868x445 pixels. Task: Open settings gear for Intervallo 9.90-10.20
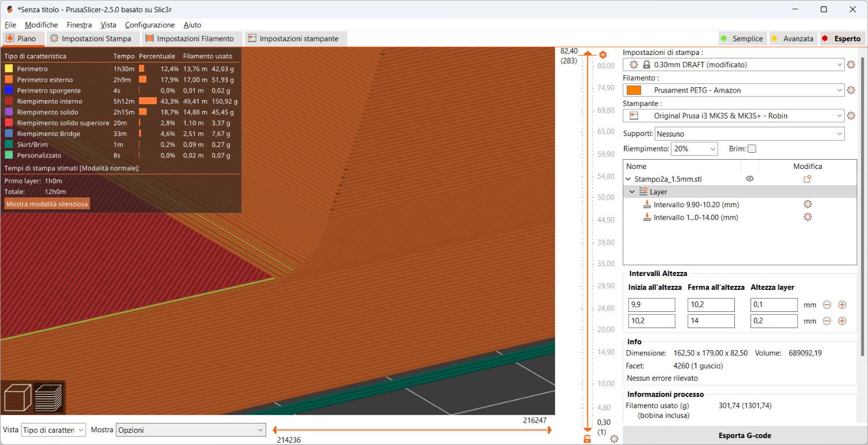click(808, 204)
